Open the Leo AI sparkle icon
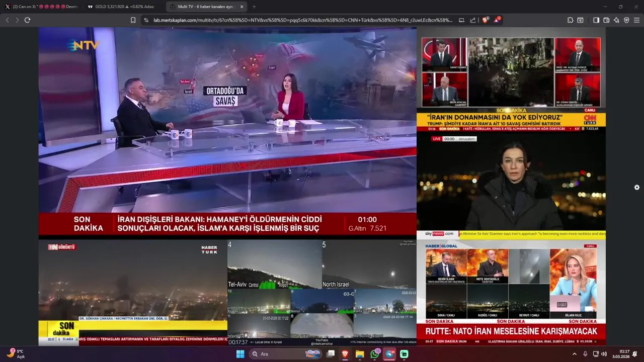Screen dimensions: 644x362 [x=616, y=20]
